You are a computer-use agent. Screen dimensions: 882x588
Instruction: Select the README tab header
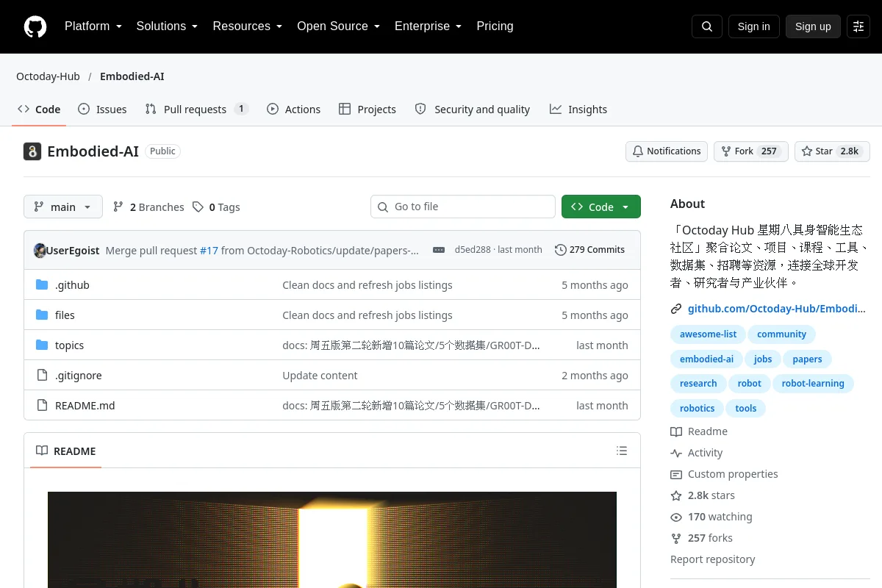click(66, 451)
